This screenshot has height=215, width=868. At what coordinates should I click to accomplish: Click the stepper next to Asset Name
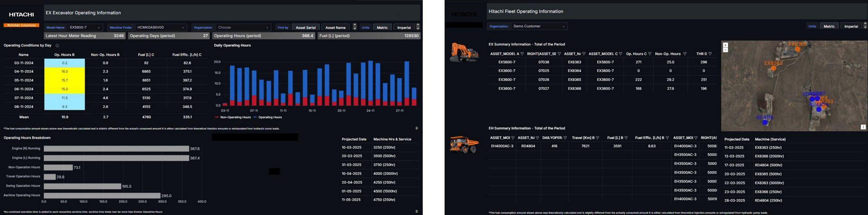pyautogui.click(x=355, y=27)
